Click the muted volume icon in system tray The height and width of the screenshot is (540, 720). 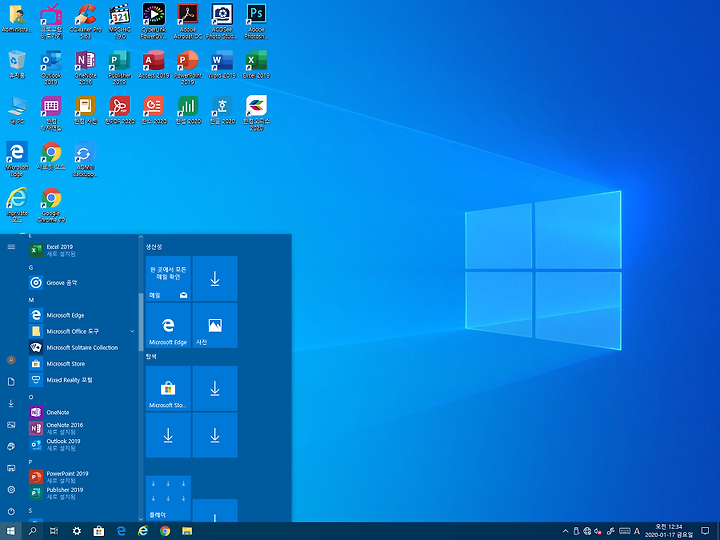pos(598,531)
